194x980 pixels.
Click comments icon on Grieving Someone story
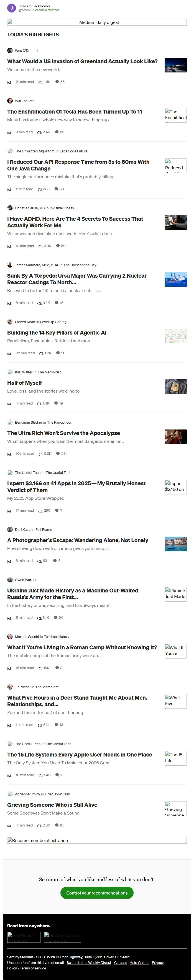57,825
